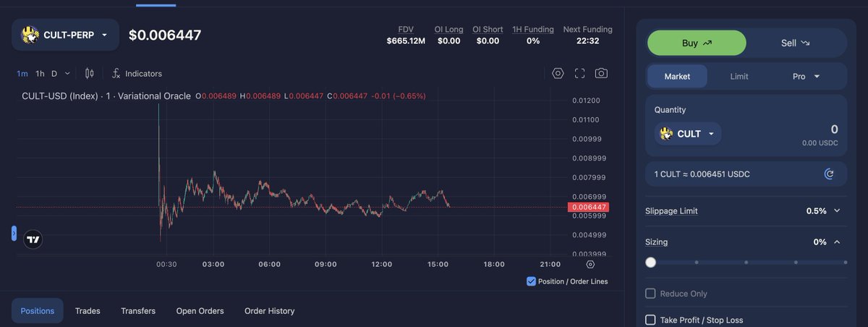Screen dimensions: 868x327
Task: Click the Next Funding 22:32 timer
Action: click(588, 41)
